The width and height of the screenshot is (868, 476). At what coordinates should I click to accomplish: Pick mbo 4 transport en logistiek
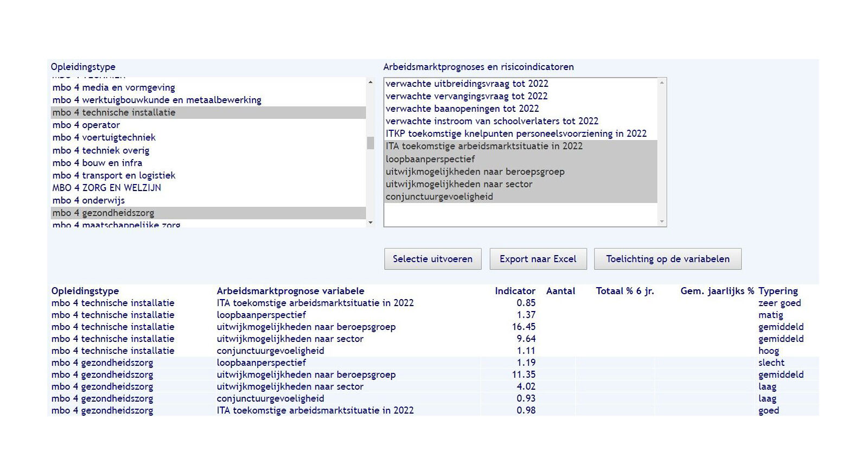coord(114,175)
